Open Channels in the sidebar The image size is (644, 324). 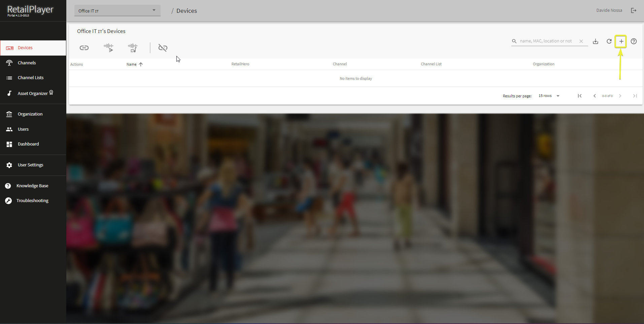tap(27, 63)
